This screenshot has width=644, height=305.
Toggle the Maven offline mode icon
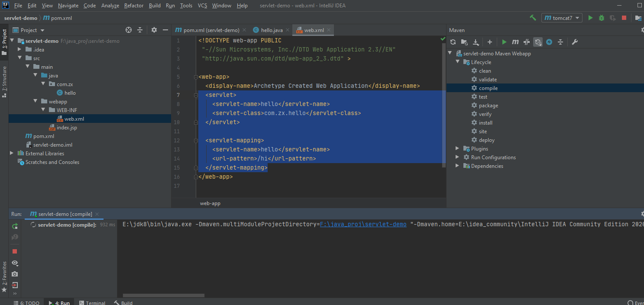(527, 42)
